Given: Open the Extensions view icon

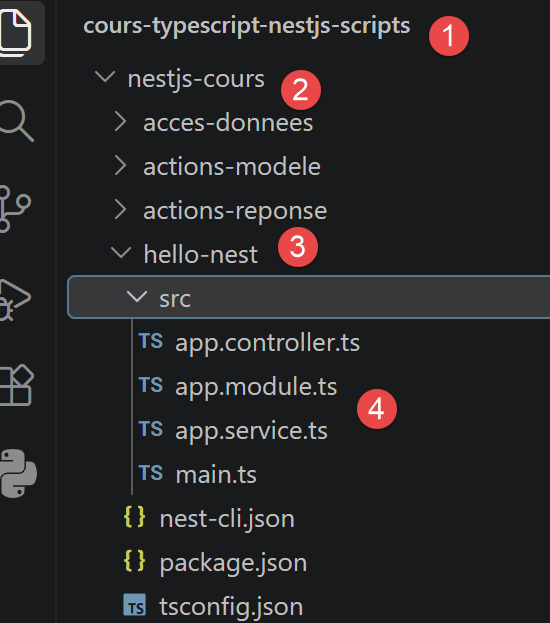Looking at the screenshot, I should 16,385.
